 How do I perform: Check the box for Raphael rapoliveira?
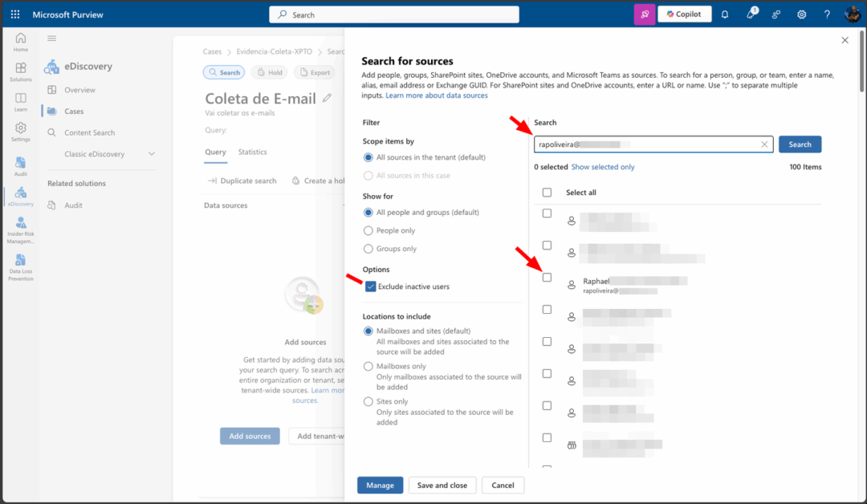pyautogui.click(x=547, y=278)
